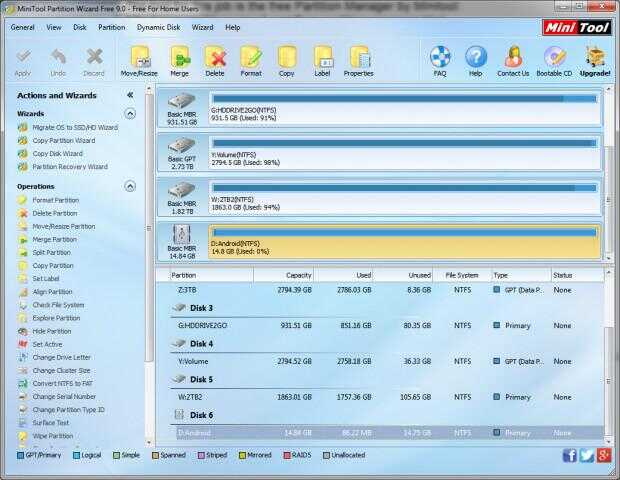Click the Delete Partition icon in Operations
This screenshot has width=620, height=480.
coord(23,214)
